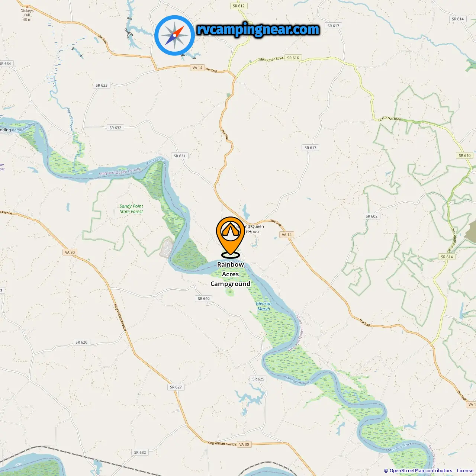Screen dimensions: 476x476
Task: Click the SR 640 road shield
Action: coord(204,298)
